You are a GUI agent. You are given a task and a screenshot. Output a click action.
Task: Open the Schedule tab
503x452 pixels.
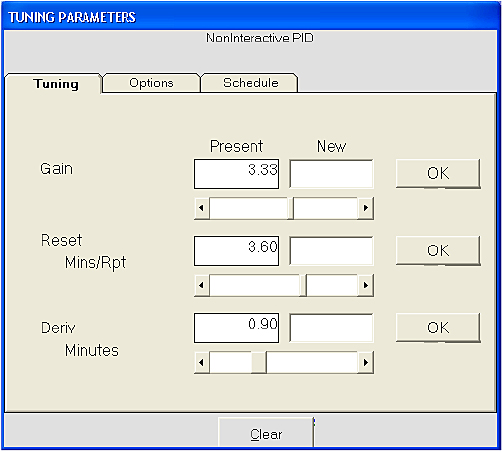(250, 83)
